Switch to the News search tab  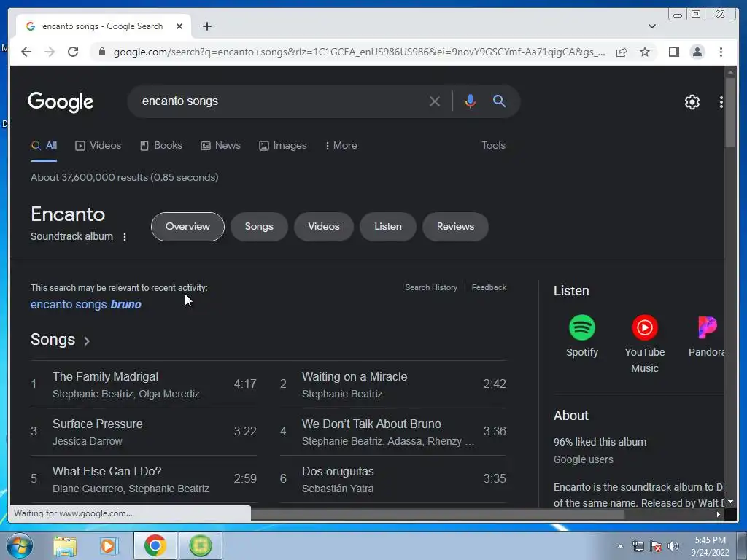pyautogui.click(x=220, y=146)
